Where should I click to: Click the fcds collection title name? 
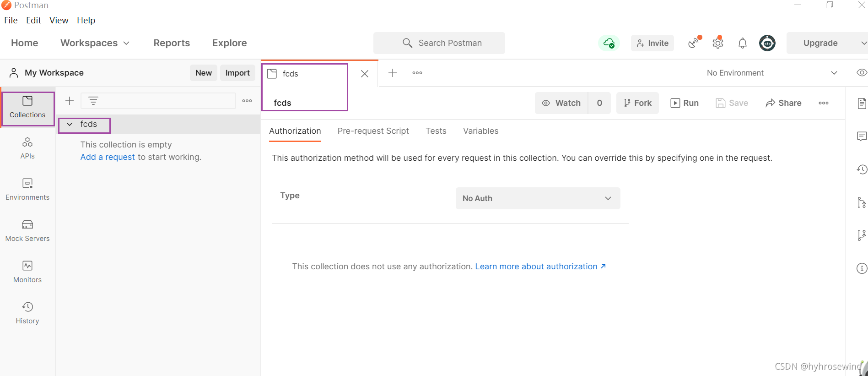click(x=282, y=103)
